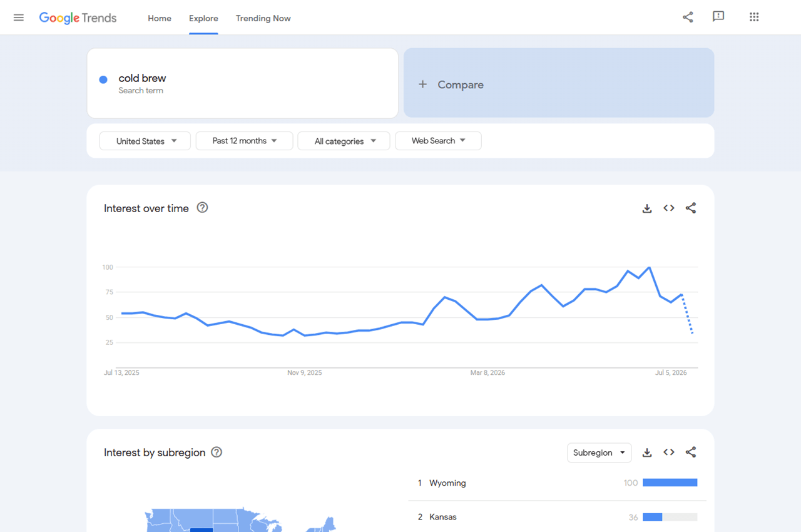Edit the cold brew search term
Screen dimensions: 801x532
[x=242, y=83]
